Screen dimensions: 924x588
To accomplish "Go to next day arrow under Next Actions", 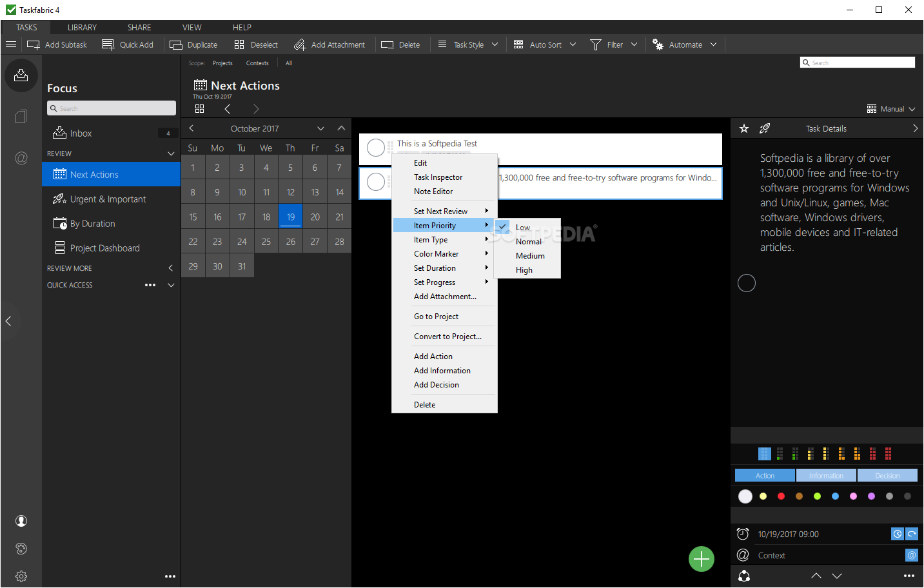I will point(256,109).
